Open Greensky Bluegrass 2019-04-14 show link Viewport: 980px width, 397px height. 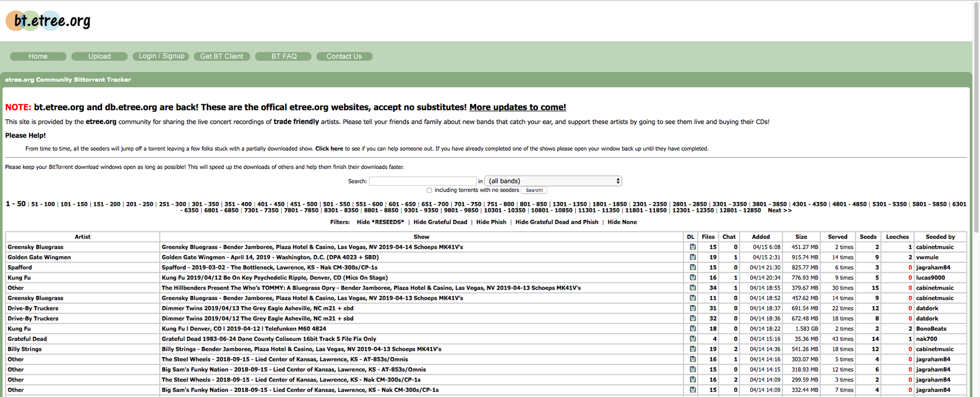tap(312, 247)
